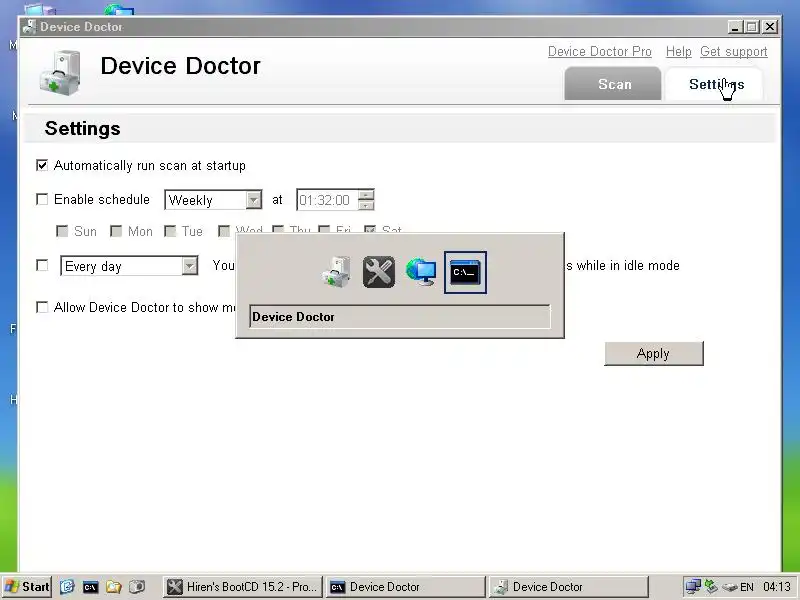
Task: Check the Mon day checkbox
Action: coord(116,231)
